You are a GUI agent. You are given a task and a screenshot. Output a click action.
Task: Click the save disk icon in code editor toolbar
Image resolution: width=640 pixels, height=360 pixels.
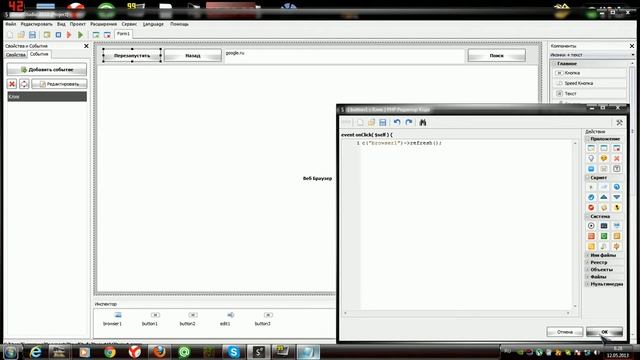(382, 122)
